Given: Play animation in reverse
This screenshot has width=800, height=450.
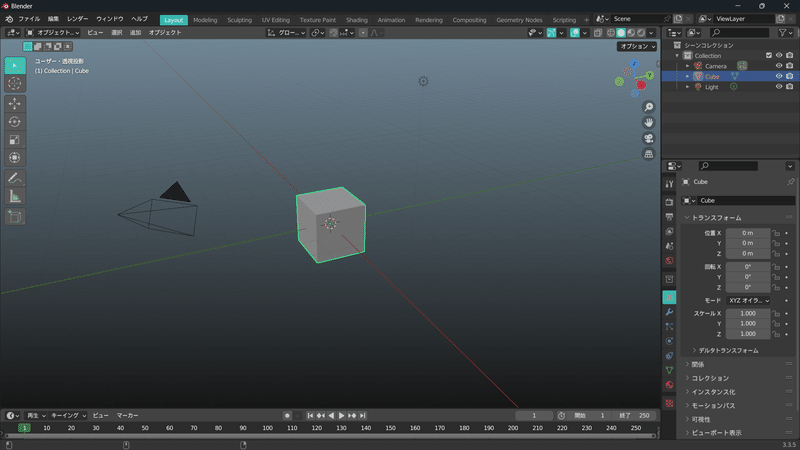Looking at the screenshot, I should [x=331, y=416].
